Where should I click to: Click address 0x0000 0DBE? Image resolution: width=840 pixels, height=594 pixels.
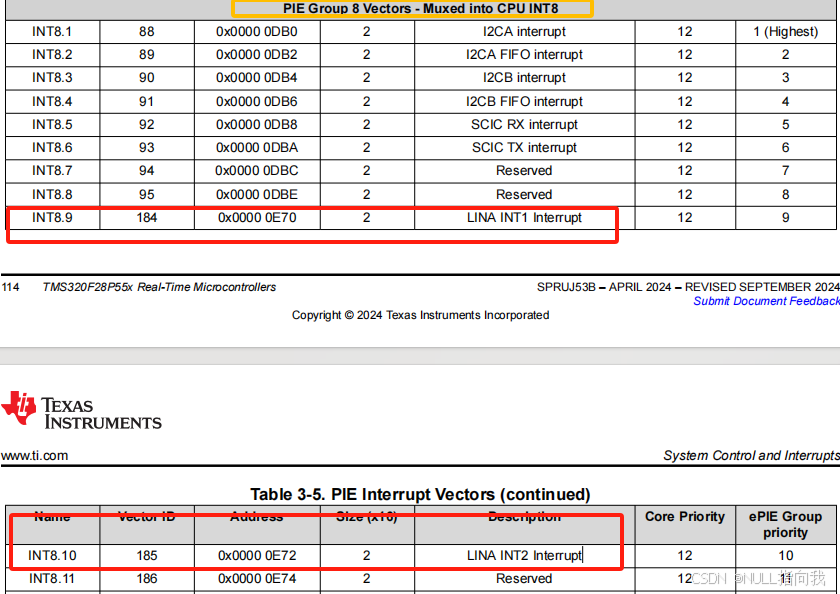point(257,194)
